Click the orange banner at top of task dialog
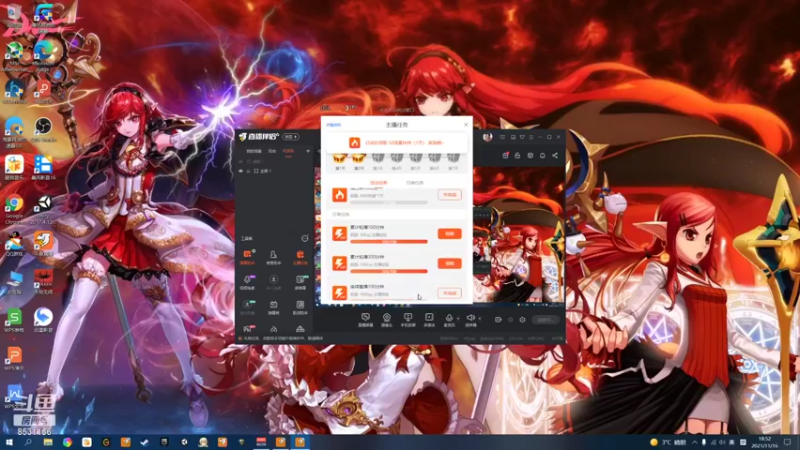The height and width of the screenshot is (450, 800). [x=396, y=143]
